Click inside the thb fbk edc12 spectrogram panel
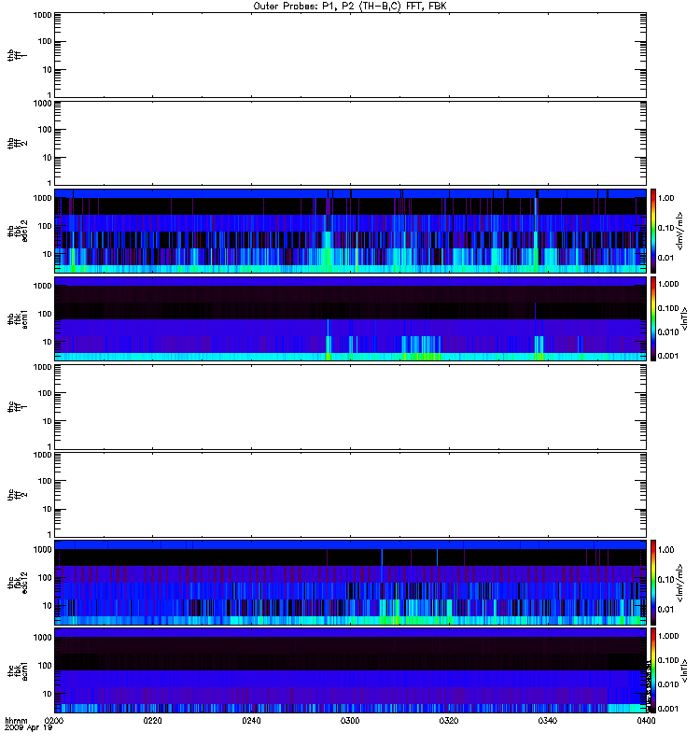 pyautogui.click(x=350, y=231)
